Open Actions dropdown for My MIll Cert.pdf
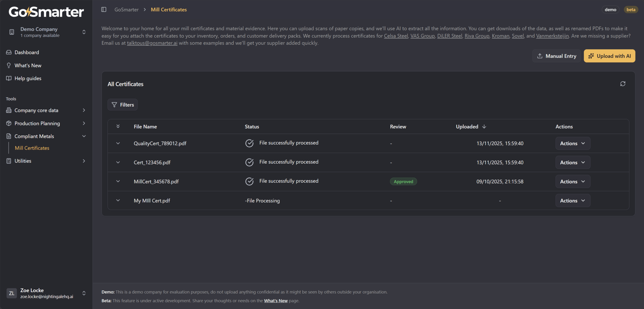The height and width of the screenshot is (309, 644). click(x=573, y=200)
